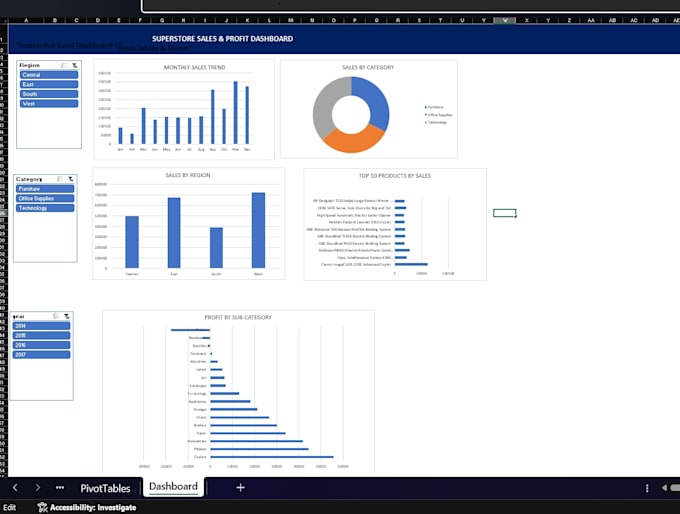
Task: Click the longest positive bar in Profit by Sub-Category
Action: click(272, 457)
